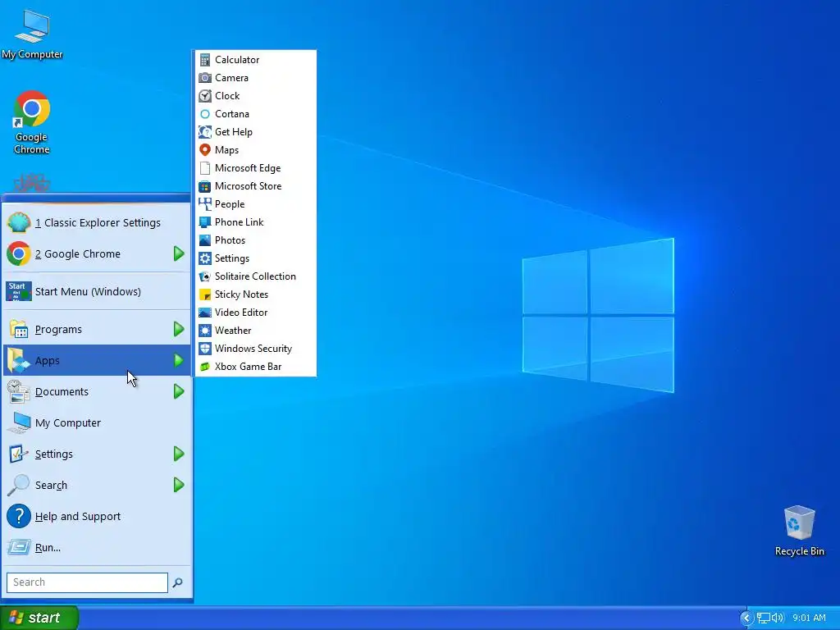Expand the Search submenu arrow
840x630 pixels.
[x=179, y=485]
